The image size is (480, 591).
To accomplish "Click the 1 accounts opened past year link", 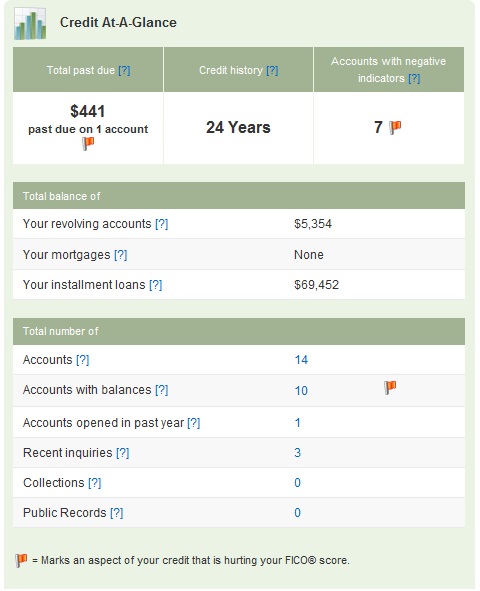I will point(298,423).
